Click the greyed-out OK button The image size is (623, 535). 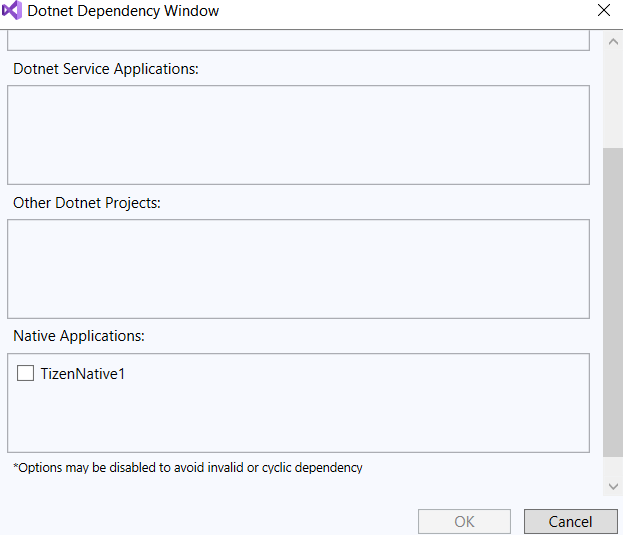click(464, 521)
